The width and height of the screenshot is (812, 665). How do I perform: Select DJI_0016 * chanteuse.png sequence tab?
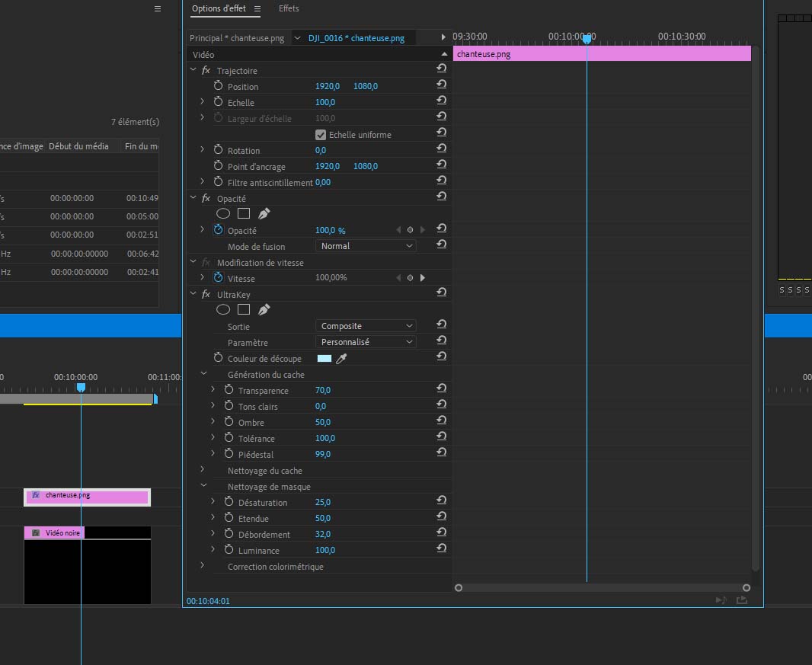tap(356, 38)
